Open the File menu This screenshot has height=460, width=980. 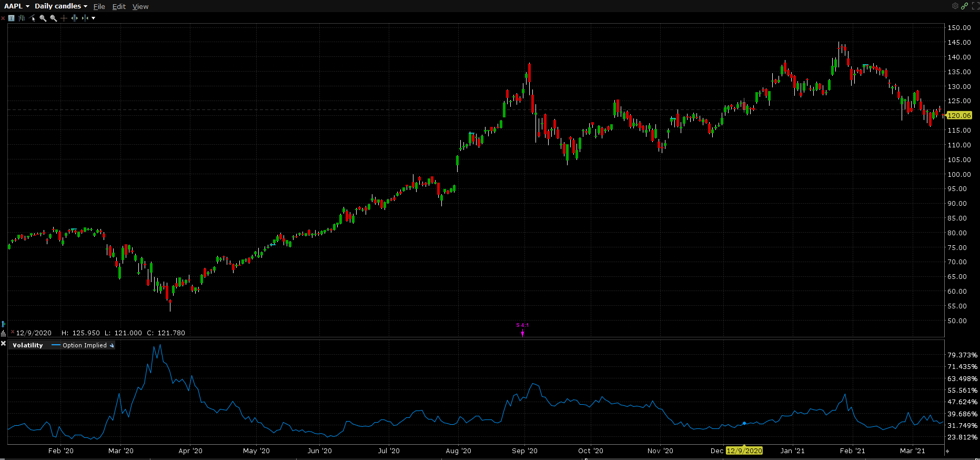tap(99, 6)
